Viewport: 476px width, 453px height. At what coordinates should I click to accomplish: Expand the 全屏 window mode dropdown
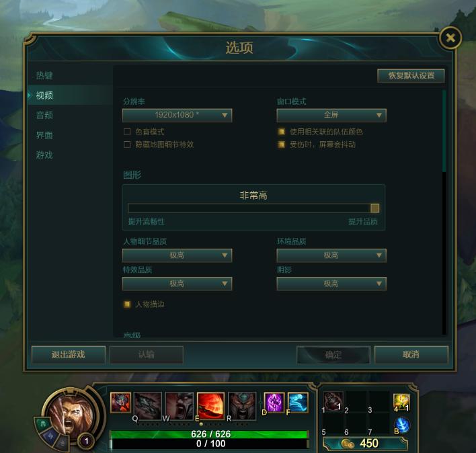point(331,116)
